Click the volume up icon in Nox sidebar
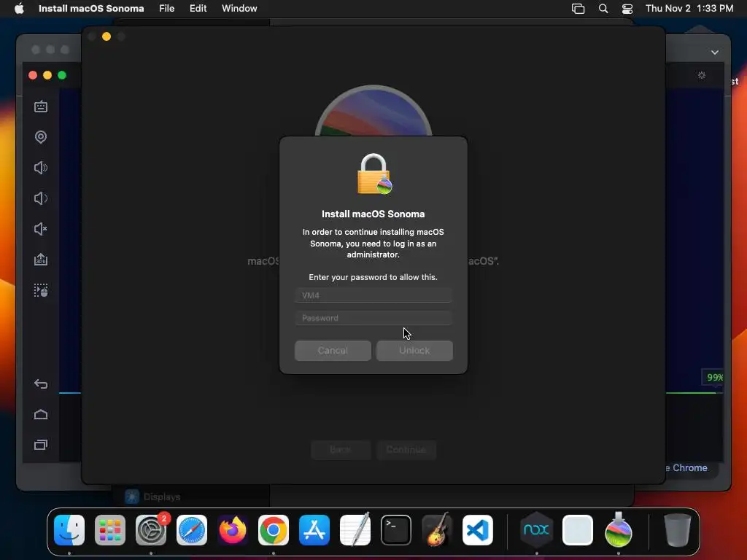 41,168
